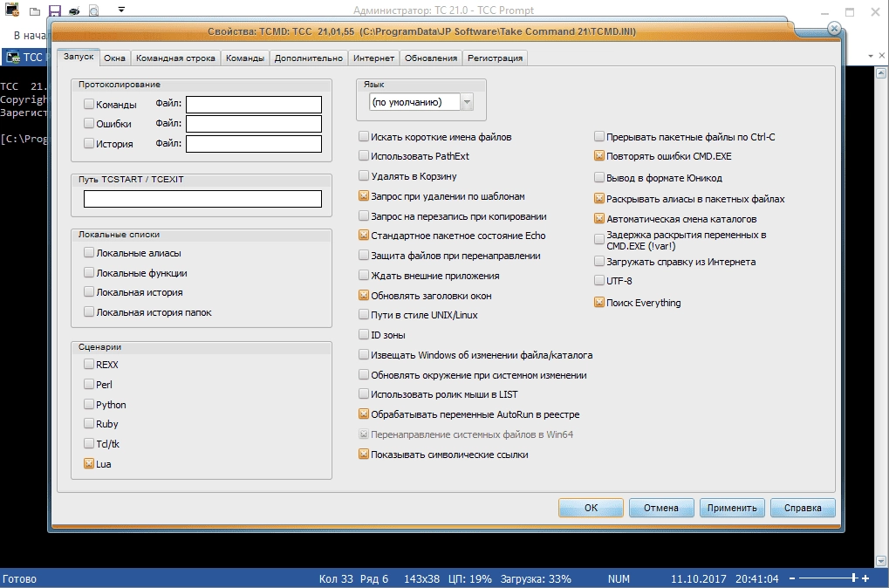Switch to the Регистрация tab
The image size is (889, 588).
coord(496,58)
